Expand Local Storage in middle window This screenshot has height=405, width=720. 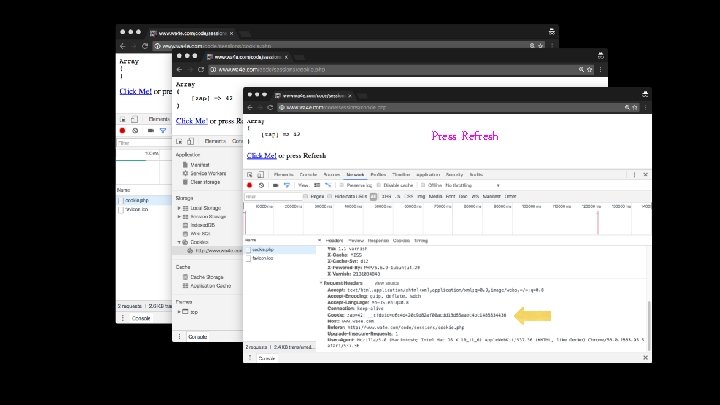tap(179, 208)
